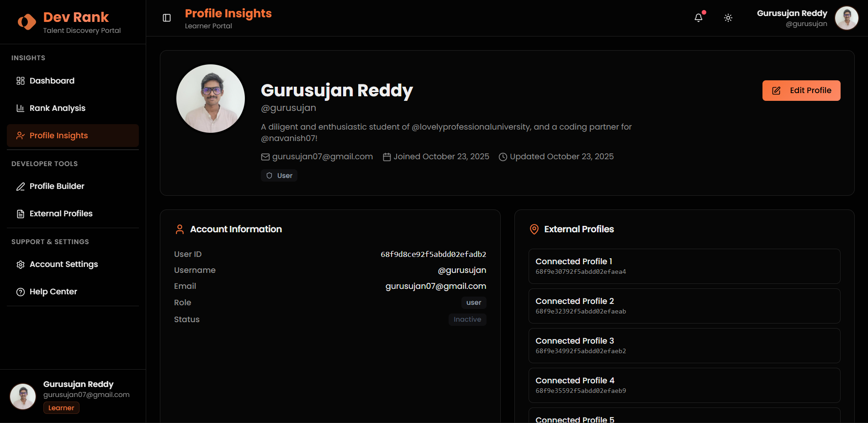The height and width of the screenshot is (423, 868).
Task: Click the Account Information heading
Action: pyautogui.click(x=236, y=229)
